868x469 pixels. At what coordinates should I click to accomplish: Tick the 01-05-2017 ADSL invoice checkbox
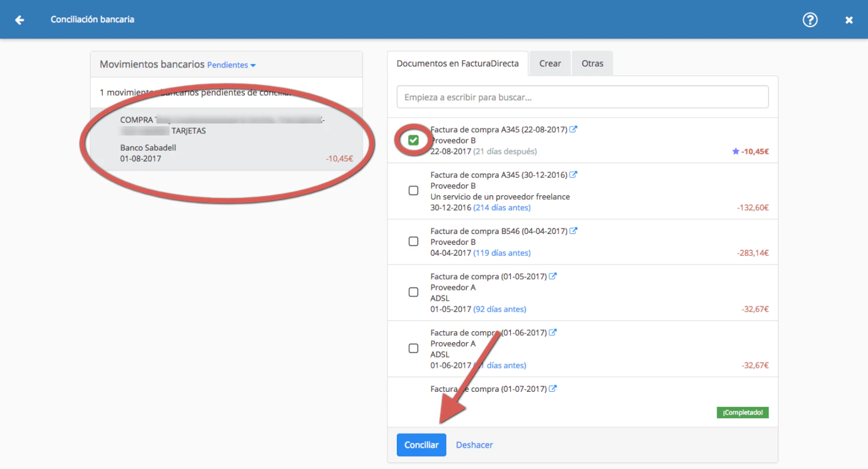point(414,292)
